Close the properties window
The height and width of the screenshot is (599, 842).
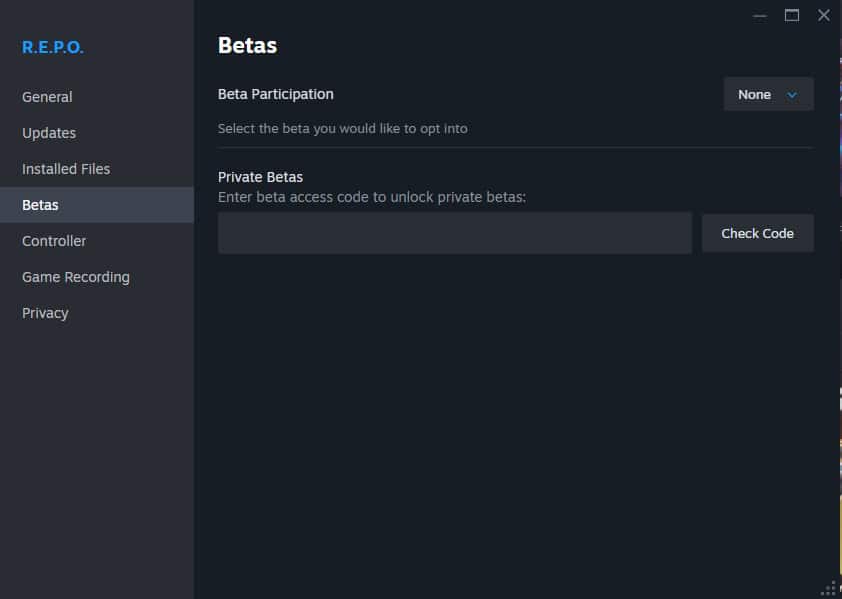click(824, 16)
